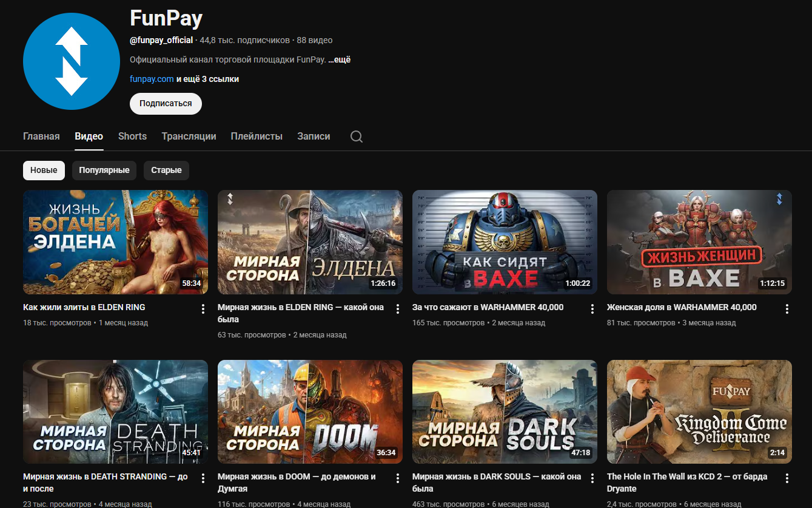Viewport: 812px width, 508px height.
Task: Open three-dot menu for 'The Hole In The Wall' video
Action: pyautogui.click(x=787, y=478)
